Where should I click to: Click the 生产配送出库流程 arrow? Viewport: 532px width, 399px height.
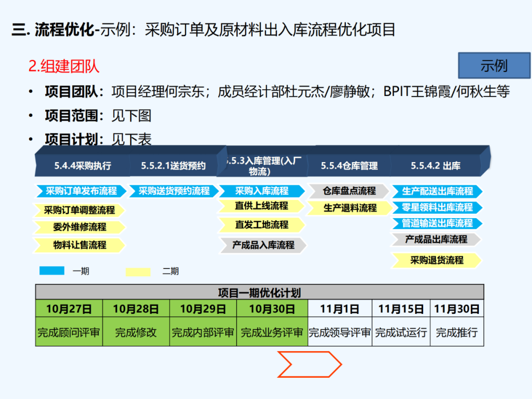pos(437,191)
